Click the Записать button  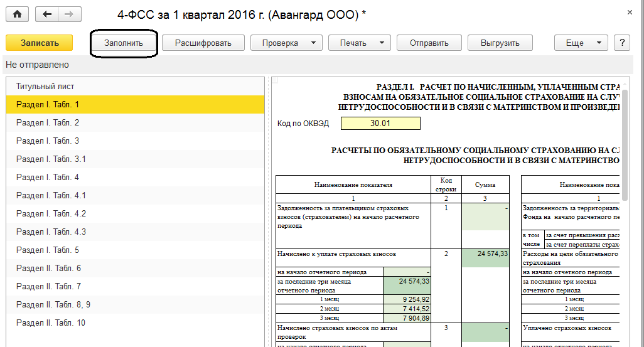point(40,43)
